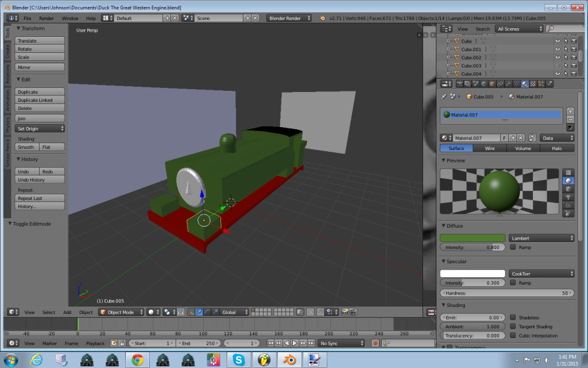Image resolution: width=588 pixels, height=368 pixels.
Task: Toggle visibility eye for Cube.004
Action: (558, 74)
